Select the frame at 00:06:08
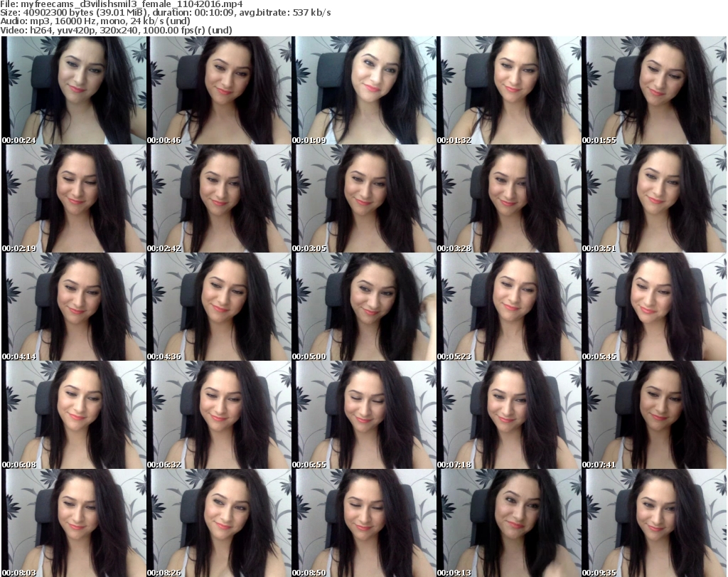Screen dimensions: 728x577 tap(74, 415)
